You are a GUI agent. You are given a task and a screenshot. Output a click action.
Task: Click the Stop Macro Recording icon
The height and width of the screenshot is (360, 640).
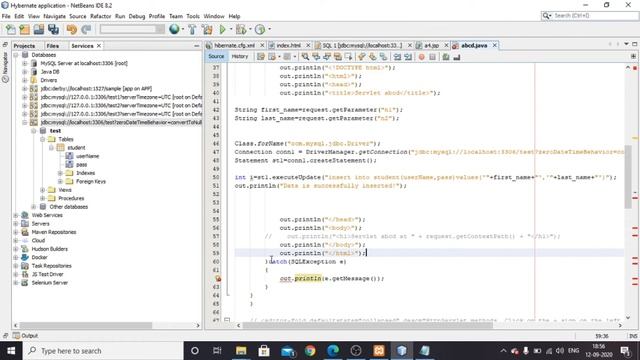click(x=433, y=57)
